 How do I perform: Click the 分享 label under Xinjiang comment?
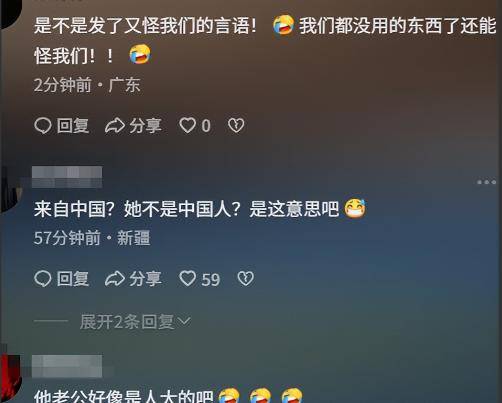tap(145, 279)
